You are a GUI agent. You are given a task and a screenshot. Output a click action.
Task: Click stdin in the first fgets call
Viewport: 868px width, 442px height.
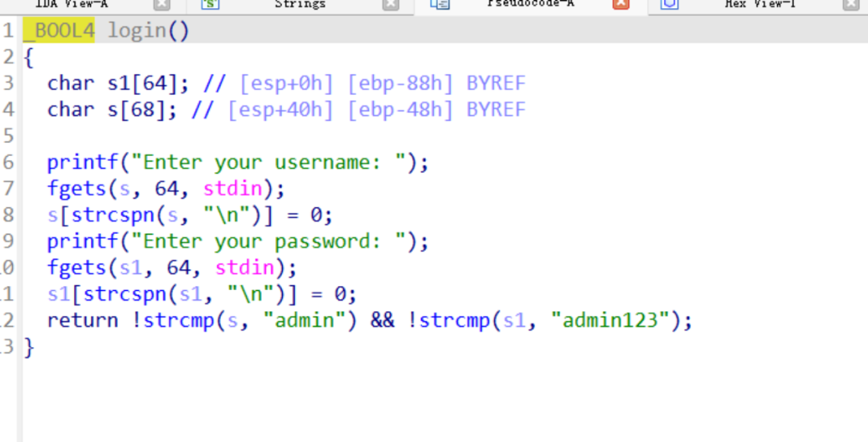click(x=231, y=189)
